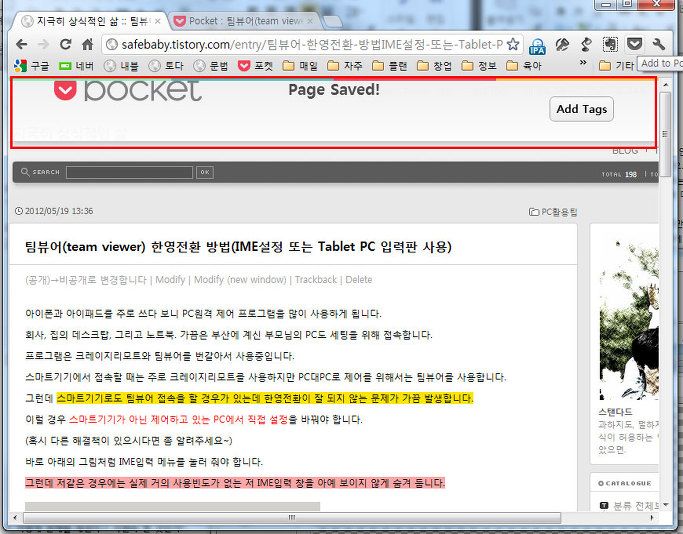
Task: Click the OK search button
Action: click(205, 172)
